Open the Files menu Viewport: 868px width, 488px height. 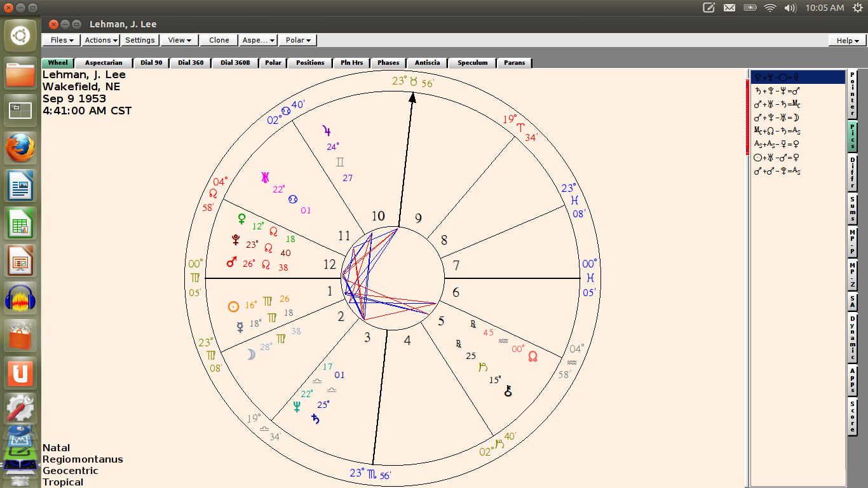pos(60,40)
